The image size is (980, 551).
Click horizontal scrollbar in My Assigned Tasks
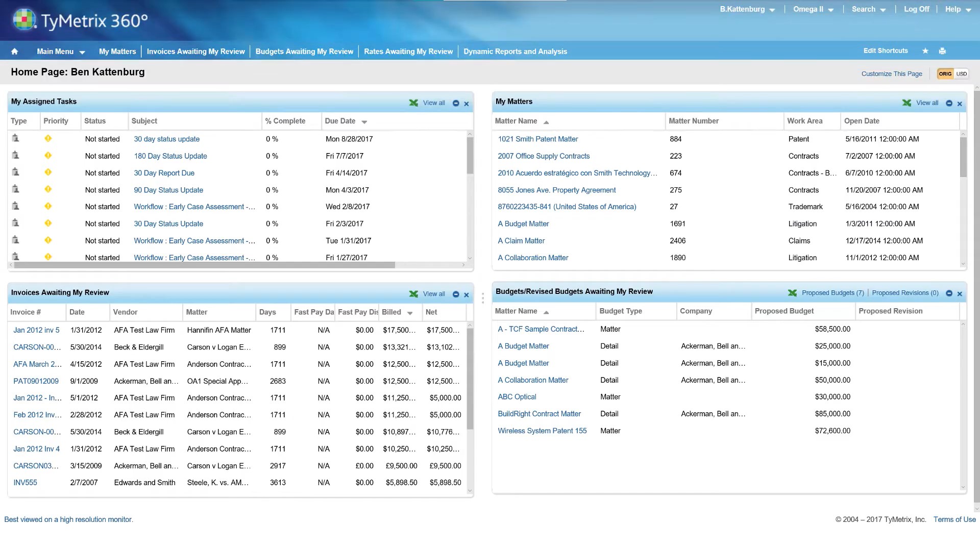pyautogui.click(x=205, y=265)
